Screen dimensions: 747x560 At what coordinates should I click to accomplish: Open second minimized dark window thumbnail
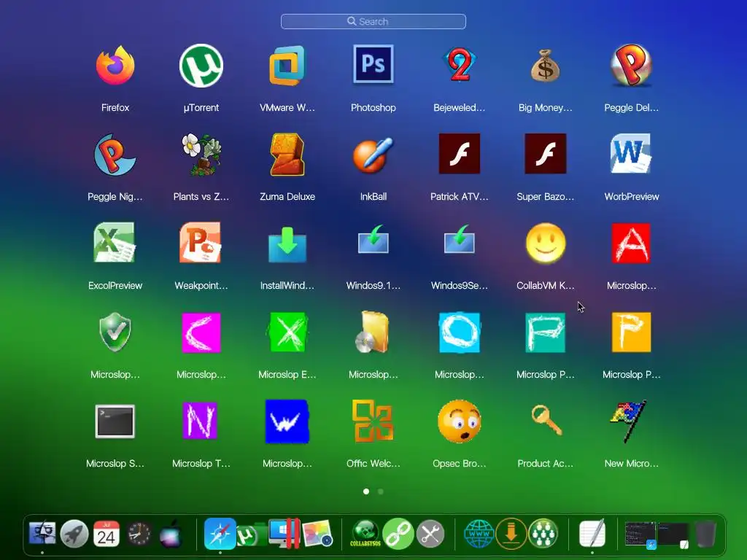pos(673,534)
